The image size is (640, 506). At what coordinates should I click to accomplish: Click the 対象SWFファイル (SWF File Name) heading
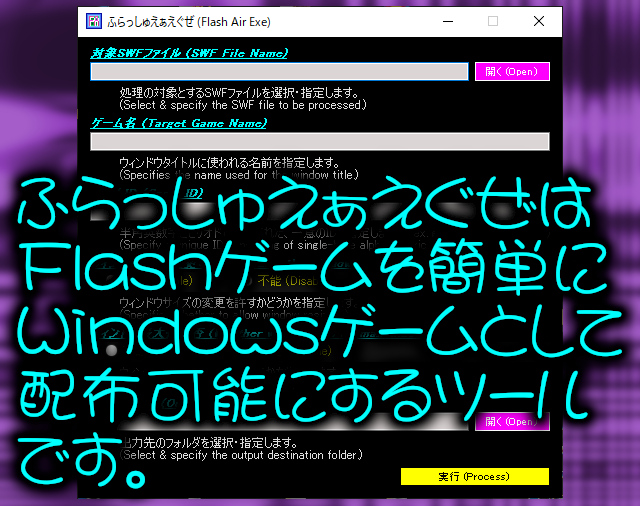tap(189, 53)
